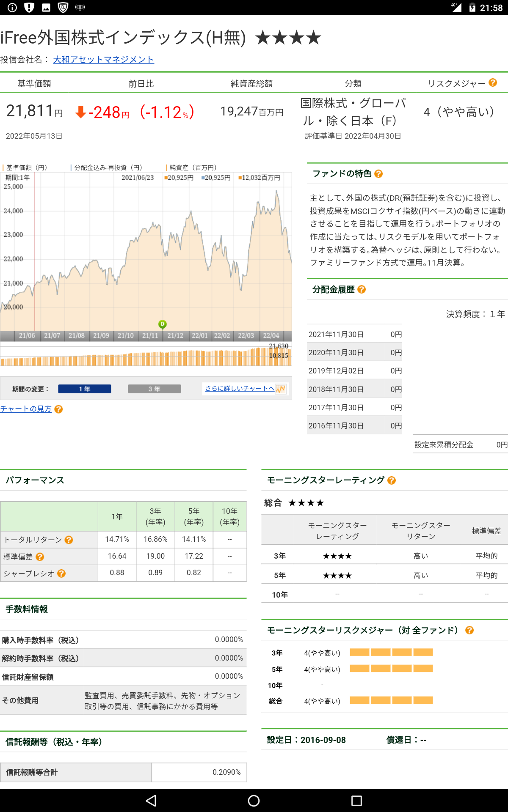Select the その他費用 fee description row
The image size is (508, 812).
pos(123,700)
